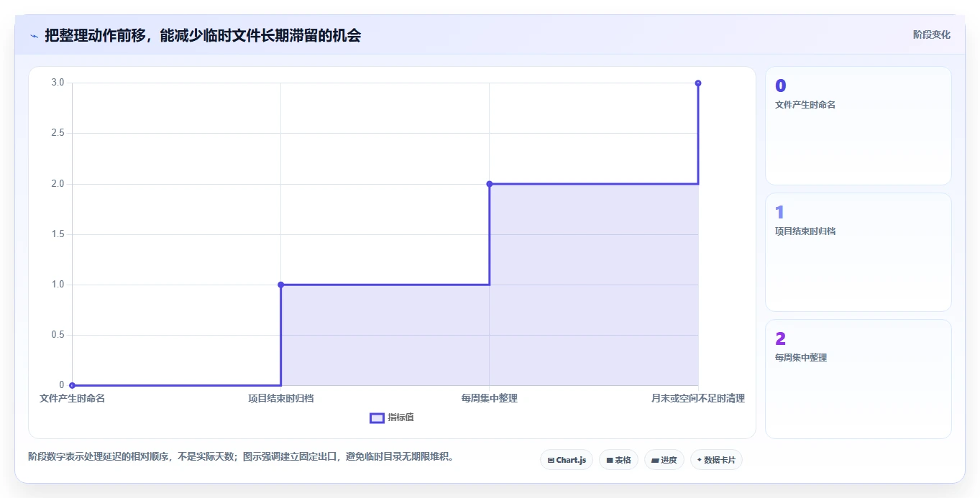
Task: Click the 阶段变化 label
Action: 932,34
